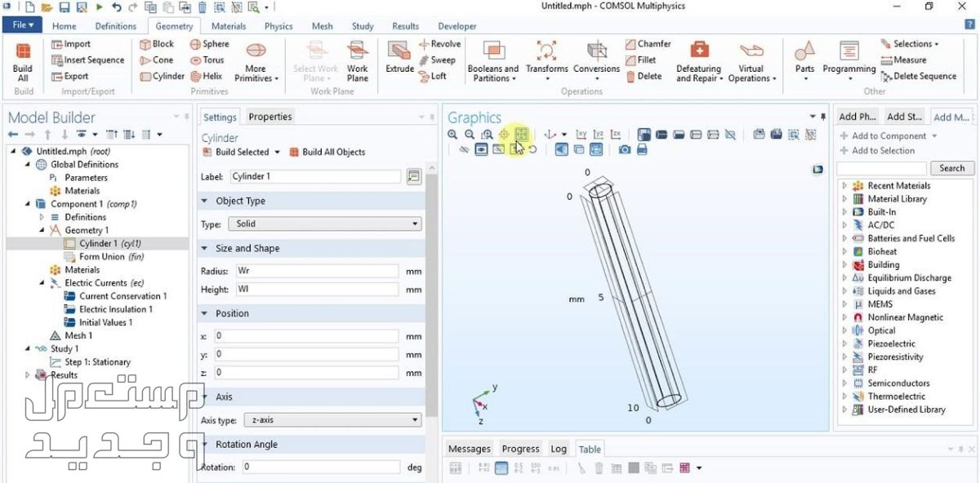Click the Radius input field
This screenshot has height=483, width=980.
(x=316, y=270)
